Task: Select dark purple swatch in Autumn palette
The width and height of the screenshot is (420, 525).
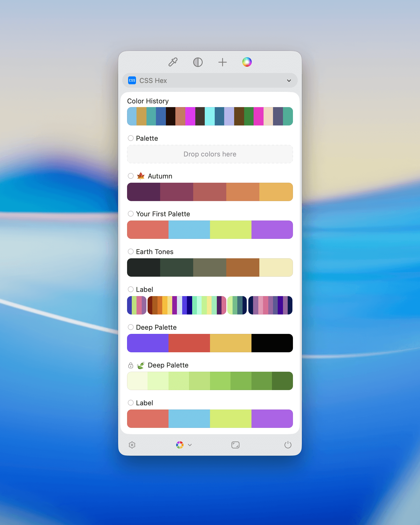Action: [x=144, y=192]
